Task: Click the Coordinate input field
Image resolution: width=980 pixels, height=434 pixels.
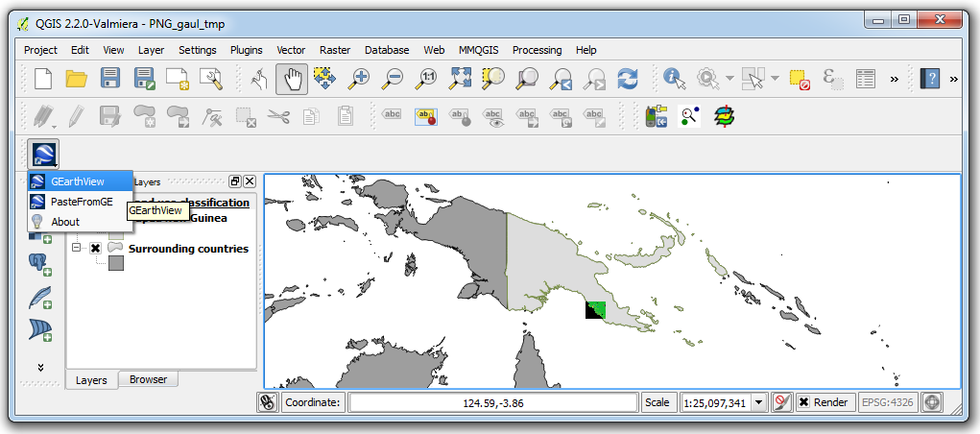Action: [493, 402]
